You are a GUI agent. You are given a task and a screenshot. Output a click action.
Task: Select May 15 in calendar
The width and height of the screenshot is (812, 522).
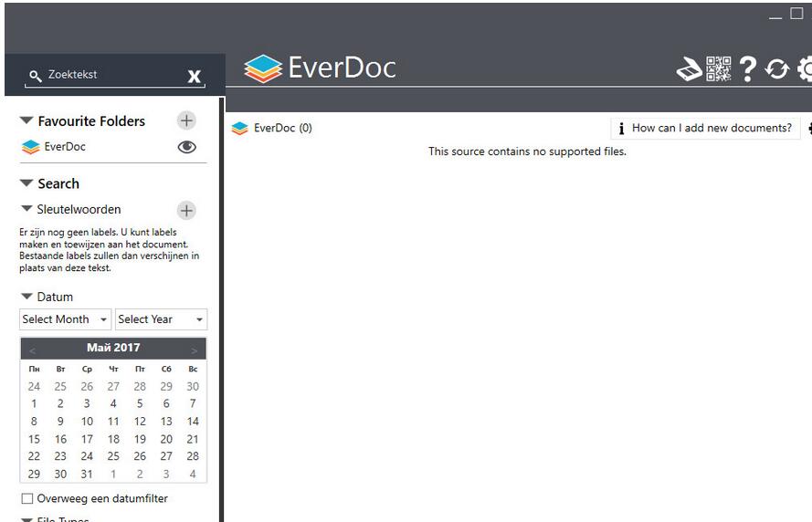(x=34, y=439)
